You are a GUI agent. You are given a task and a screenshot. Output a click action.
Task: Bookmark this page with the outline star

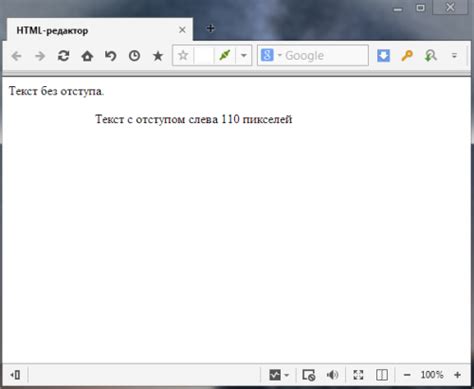[x=183, y=55]
